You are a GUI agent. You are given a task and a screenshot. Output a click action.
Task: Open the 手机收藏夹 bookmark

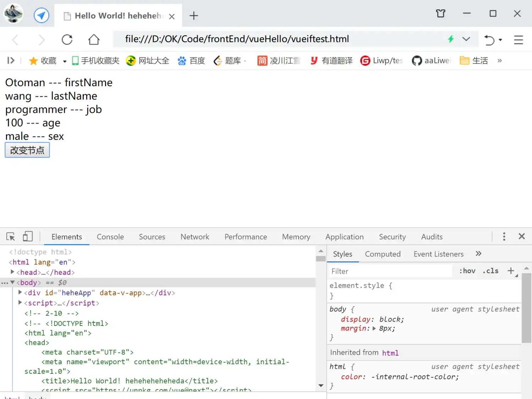95,61
